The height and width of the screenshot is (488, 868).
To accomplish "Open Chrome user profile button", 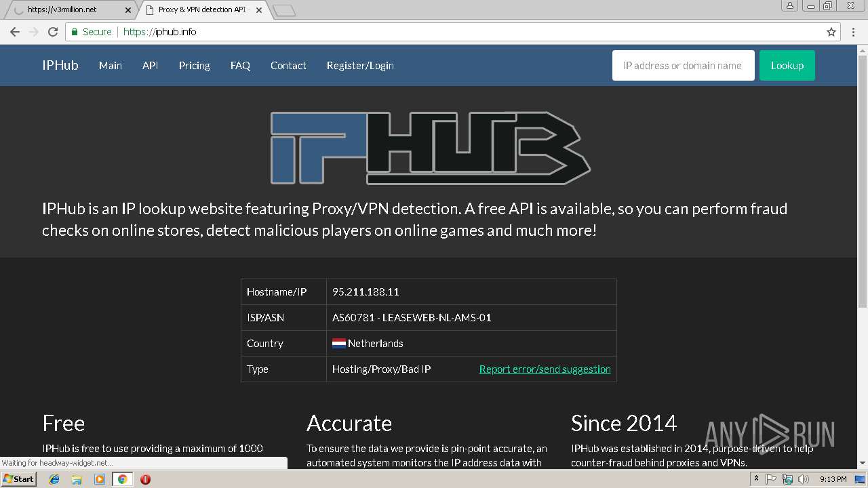I will [x=789, y=5].
